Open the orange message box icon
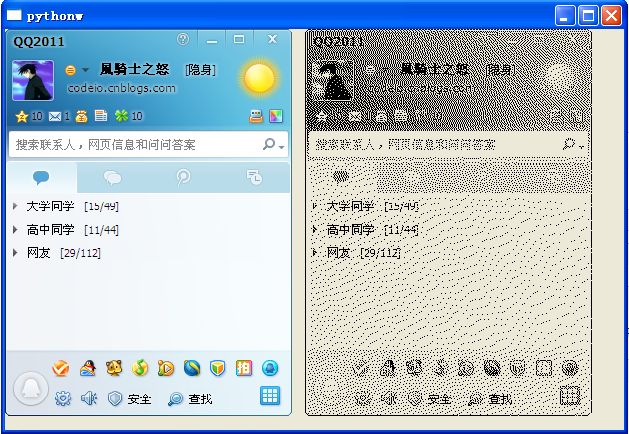Screen dimensions: 629x434 tap(256, 116)
